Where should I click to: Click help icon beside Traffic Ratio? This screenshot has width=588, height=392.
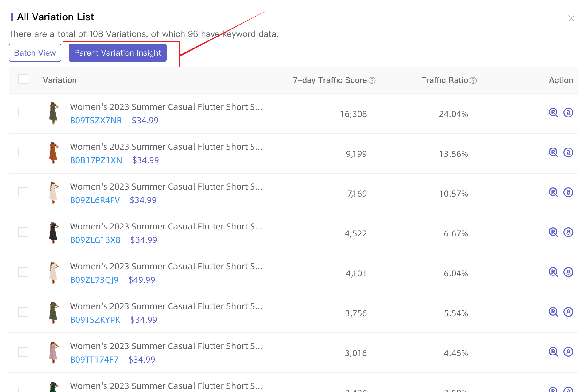[473, 80]
